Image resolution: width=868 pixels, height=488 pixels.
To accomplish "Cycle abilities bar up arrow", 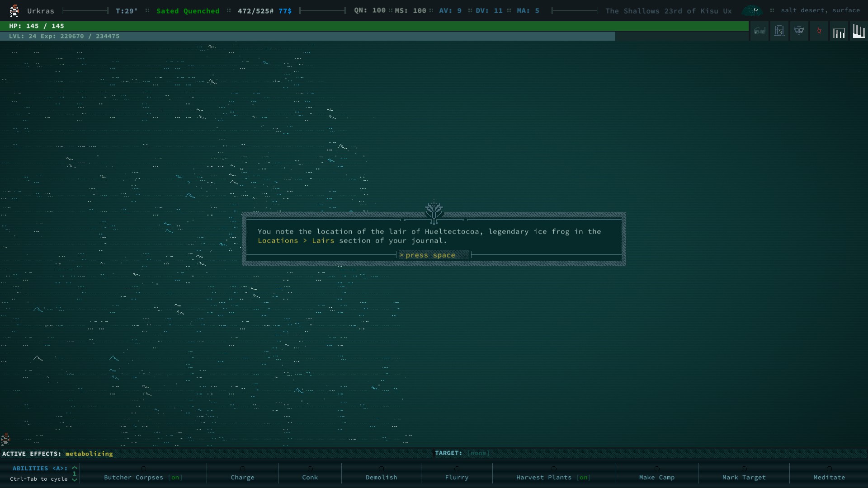I will (75, 468).
